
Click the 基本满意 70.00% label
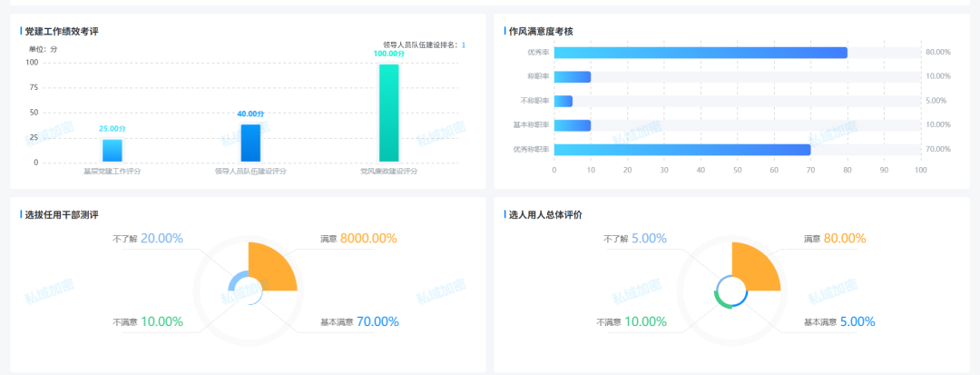pos(359,321)
